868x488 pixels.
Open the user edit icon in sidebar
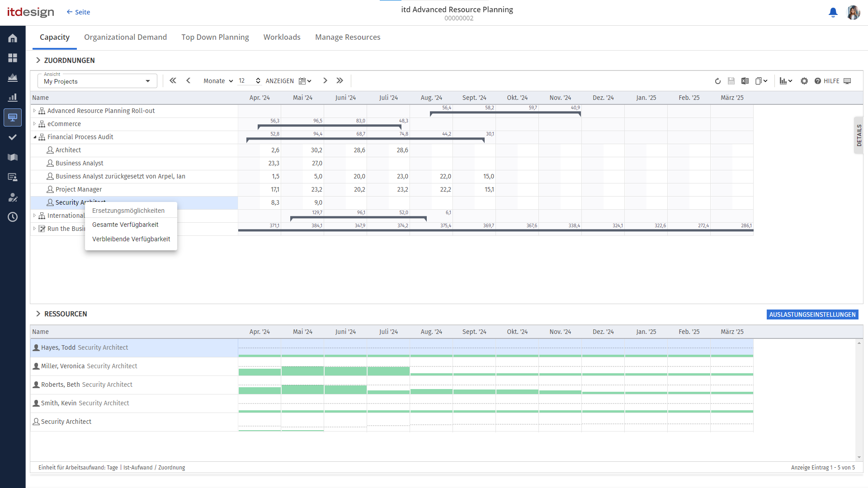pyautogui.click(x=13, y=197)
